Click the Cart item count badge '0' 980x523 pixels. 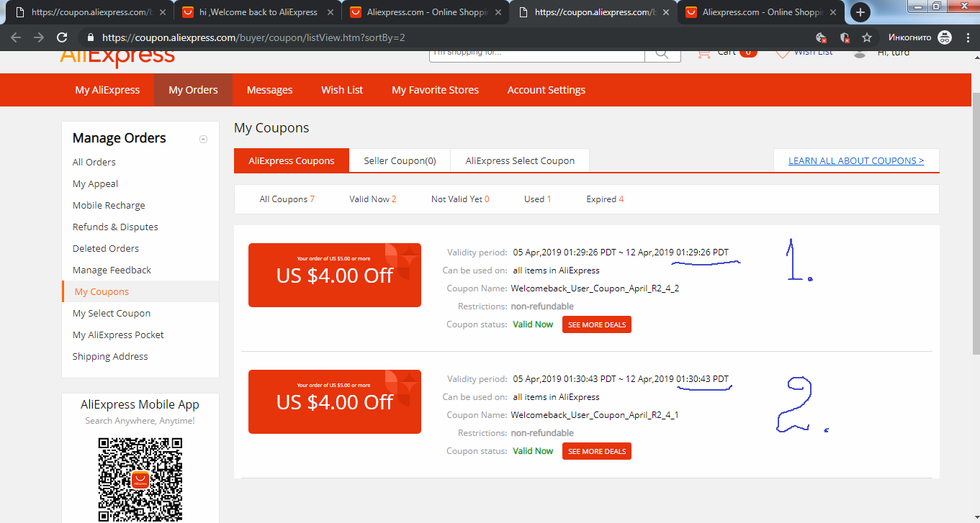(x=748, y=53)
